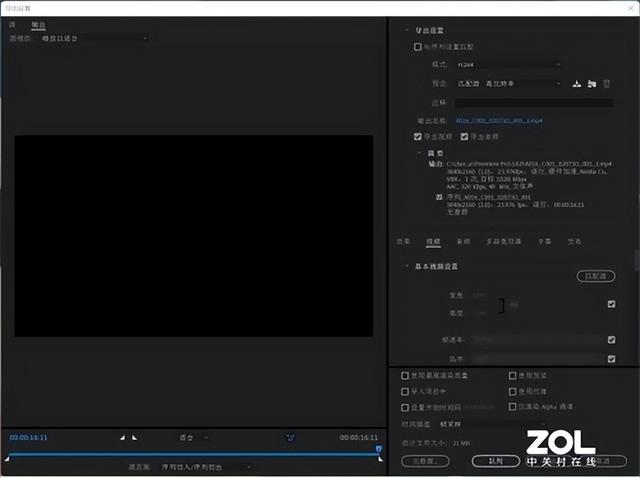This screenshot has height=478, width=640.
Task: Click the 高度 (height) value field
Action: [x=480, y=313]
